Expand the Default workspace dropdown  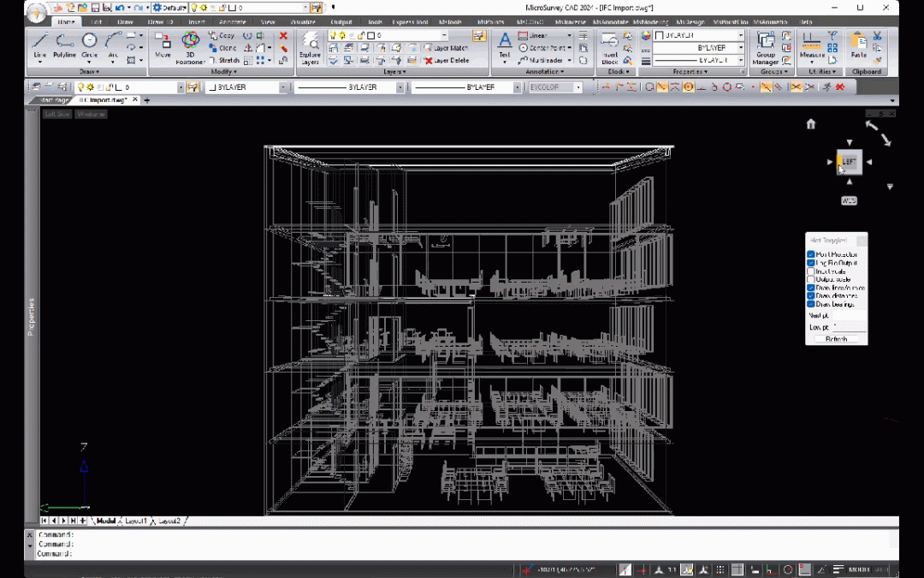pyautogui.click(x=182, y=8)
